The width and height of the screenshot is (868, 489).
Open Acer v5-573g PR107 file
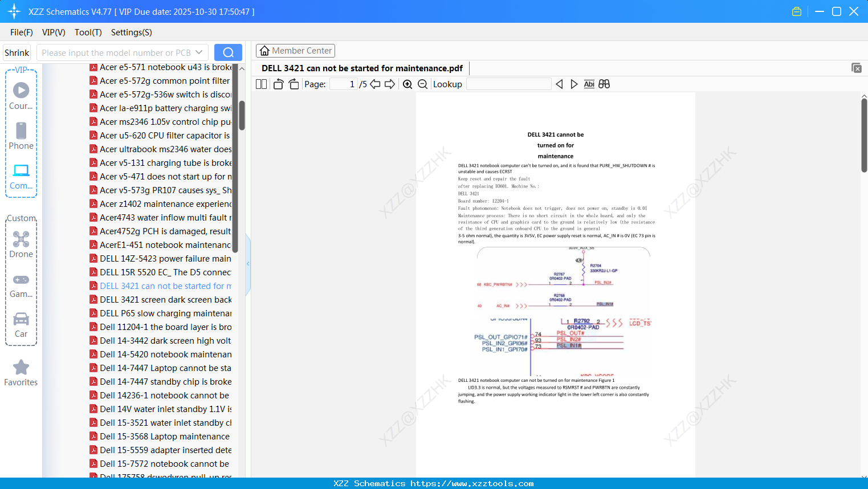pyautogui.click(x=160, y=190)
